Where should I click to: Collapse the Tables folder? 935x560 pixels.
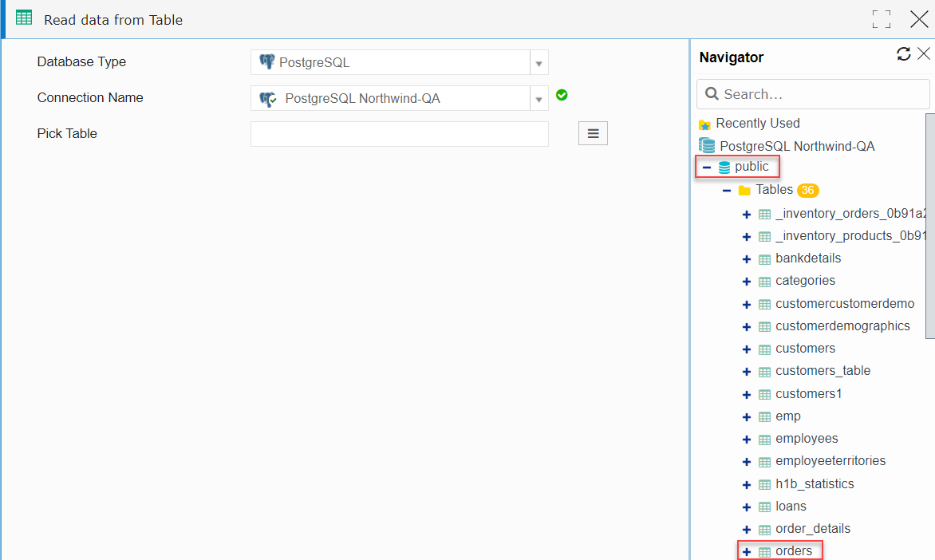726,191
